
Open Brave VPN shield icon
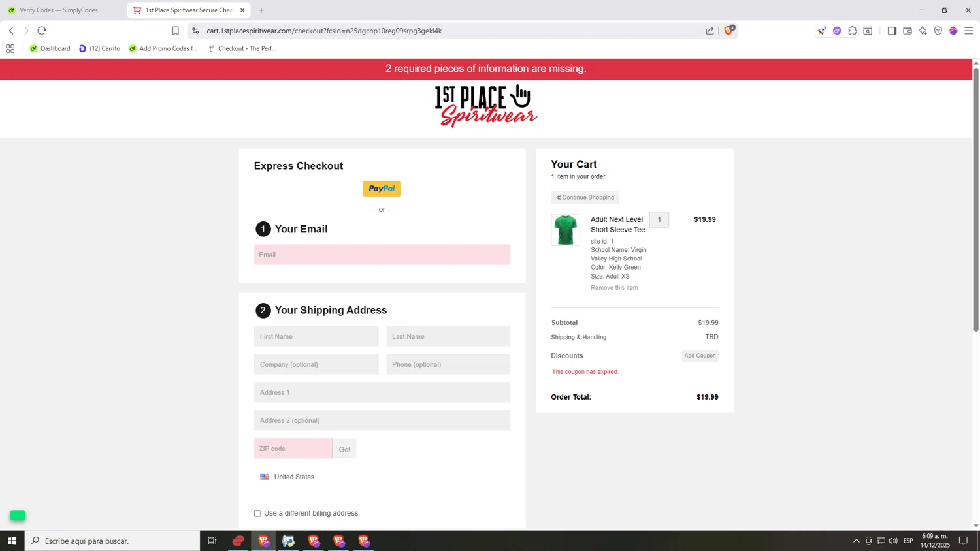click(x=938, y=31)
